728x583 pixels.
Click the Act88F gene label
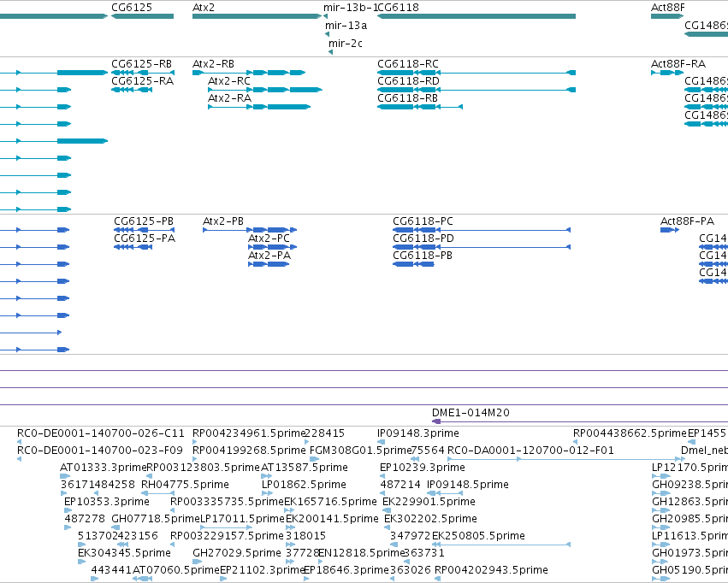coord(667,8)
